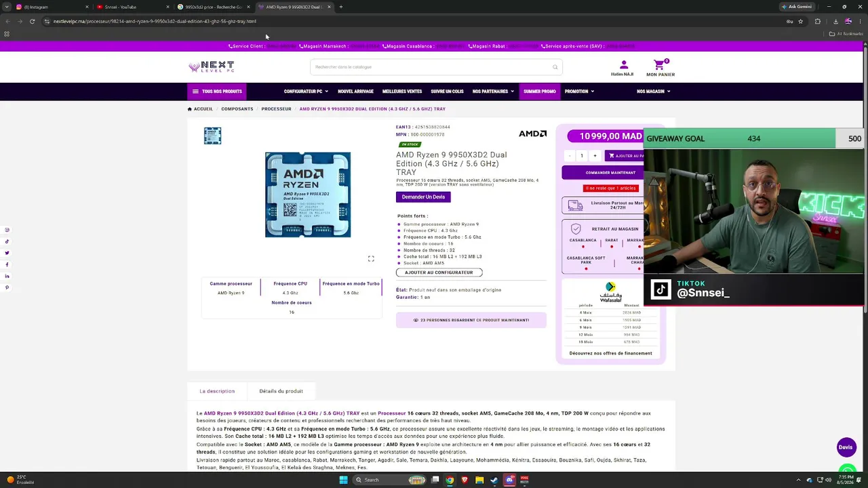Go to the Accueil breadcrumb

pos(200,109)
